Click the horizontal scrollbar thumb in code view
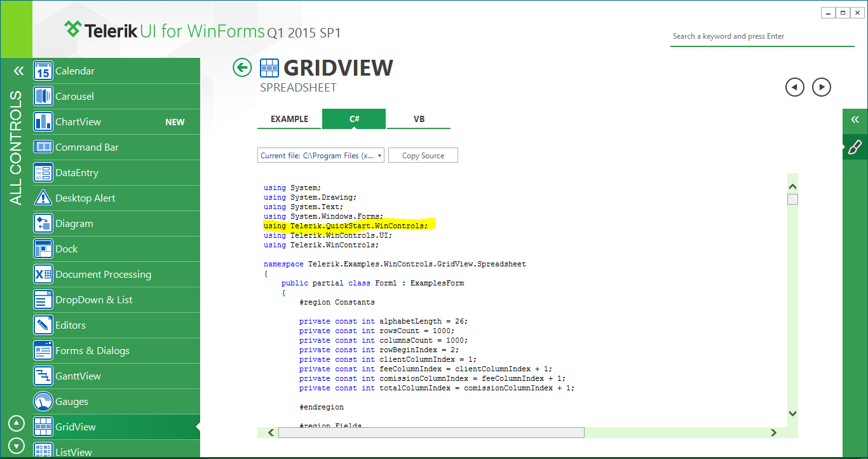 pos(431,433)
